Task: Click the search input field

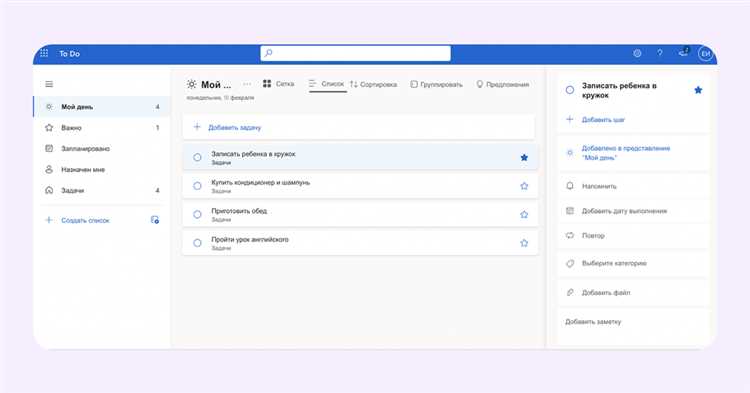Action: (355, 53)
